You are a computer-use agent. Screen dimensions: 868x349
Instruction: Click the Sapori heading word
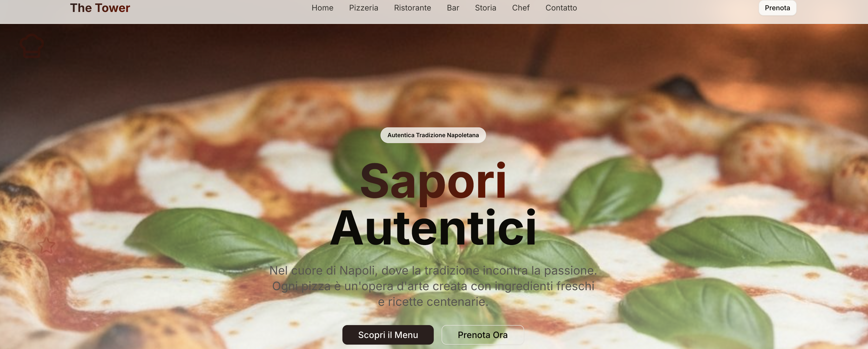pyautogui.click(x=433, y=182)
